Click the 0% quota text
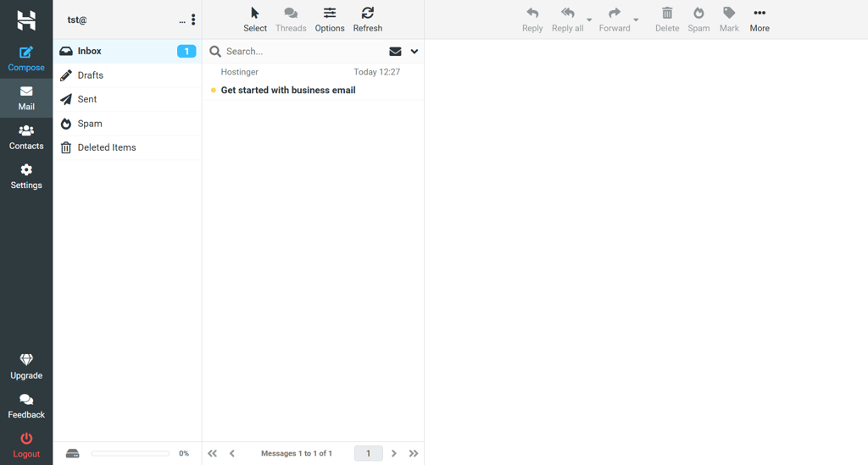Screen dimensions: 868x465 point(184,453)
